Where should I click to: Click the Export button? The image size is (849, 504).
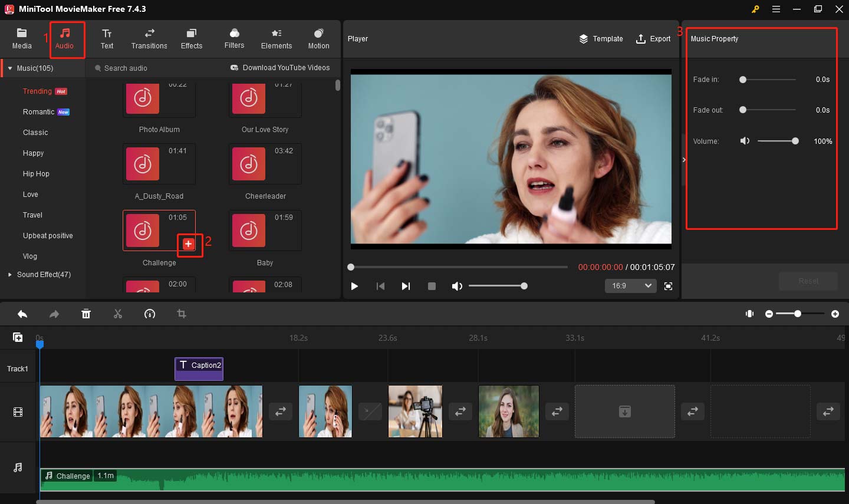pyautogui.click(x=653, y=39)
